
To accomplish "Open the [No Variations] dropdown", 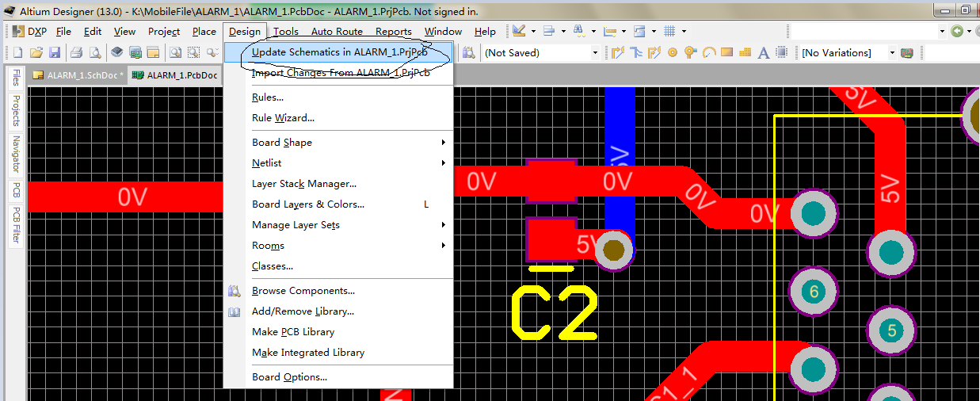I will (848, 52).
